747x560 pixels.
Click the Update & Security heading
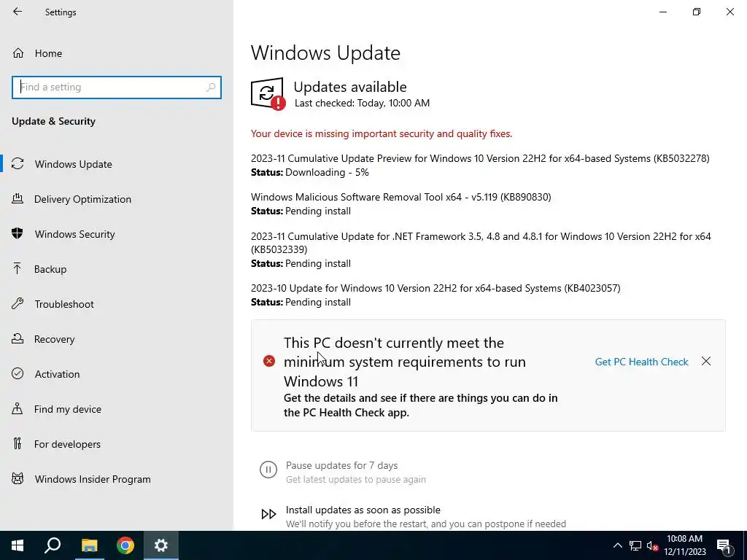point(53,121)
